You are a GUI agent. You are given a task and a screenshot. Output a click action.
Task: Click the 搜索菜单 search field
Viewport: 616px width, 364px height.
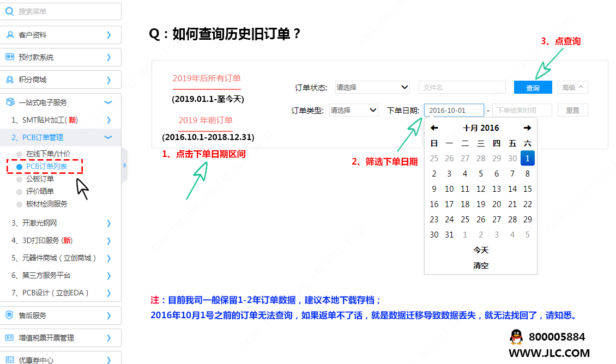coord(61,11)
